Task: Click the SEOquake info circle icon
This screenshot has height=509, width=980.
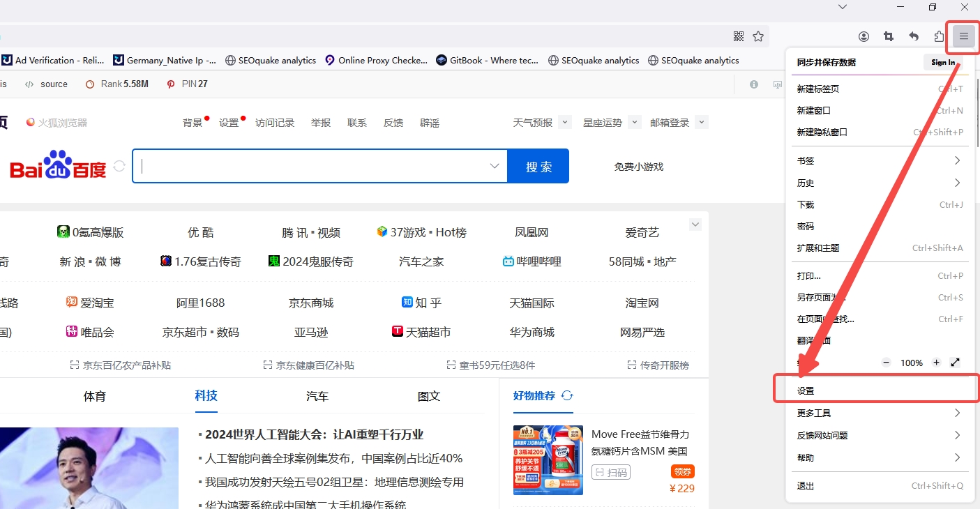Action: [x=754, y=84]
